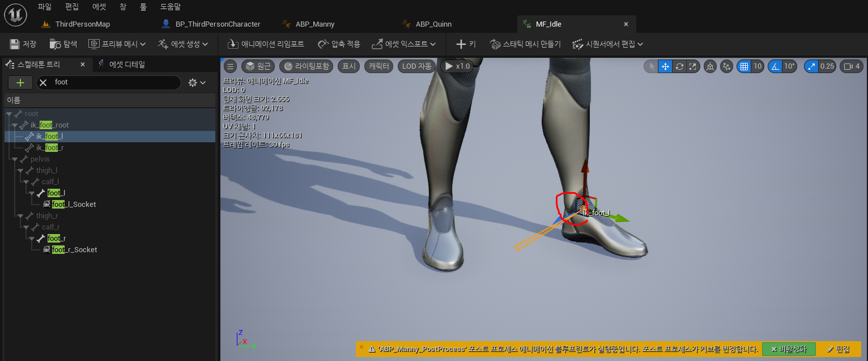The width and height of the screenshot is (868, 361).
Task: Click 편집 in the warning bar
Action: pos(839,349)
